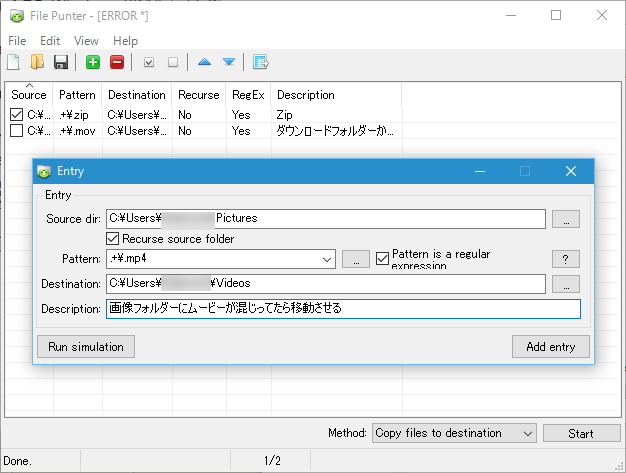Add entry with green plus icon
This screenshot has width=626, height=473.
[93, 62]
